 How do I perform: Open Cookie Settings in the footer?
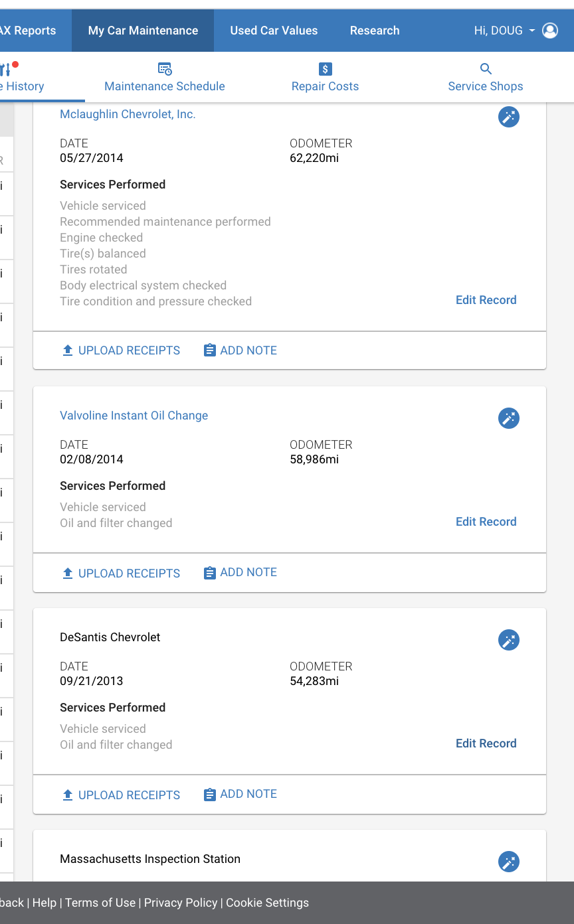tap(267, 903)
